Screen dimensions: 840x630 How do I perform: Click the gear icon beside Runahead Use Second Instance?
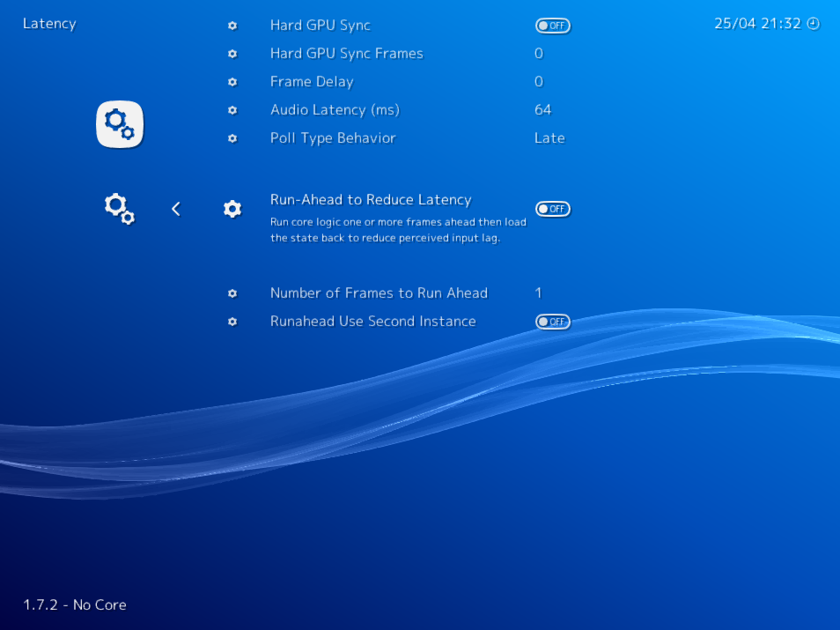(x=232, y=322)
